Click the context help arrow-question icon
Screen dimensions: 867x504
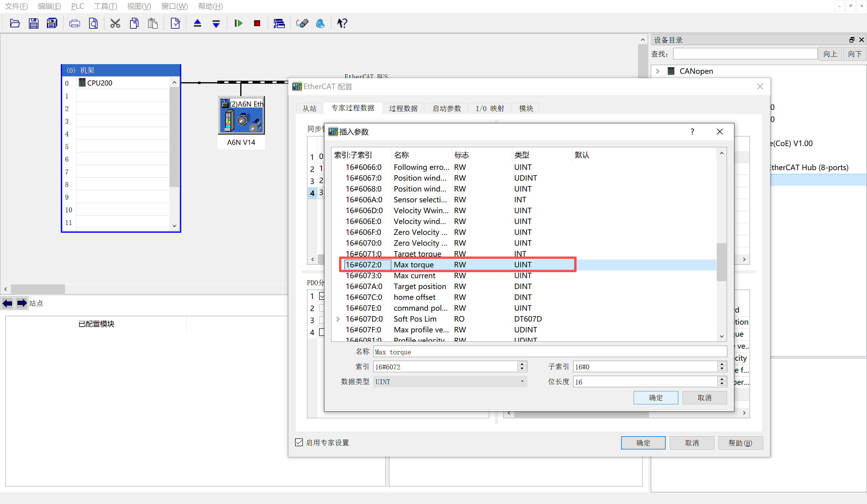342,23
